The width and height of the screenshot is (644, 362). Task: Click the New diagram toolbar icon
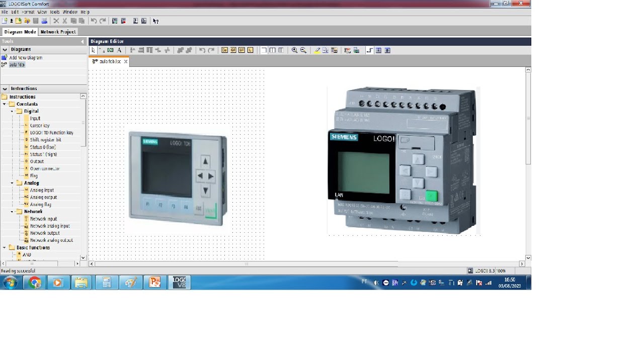[5, 21]
